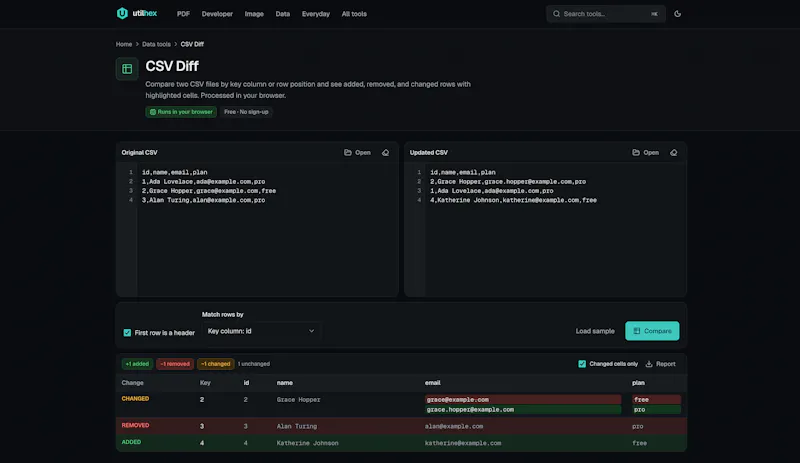This screenshot has height=463, width=800.
Task: Toggle dark mode moon icon
Action: pos(678,14)
